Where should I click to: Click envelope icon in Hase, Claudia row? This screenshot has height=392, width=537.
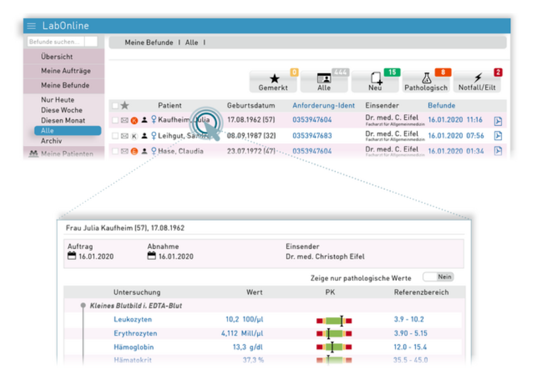(125, 151)
